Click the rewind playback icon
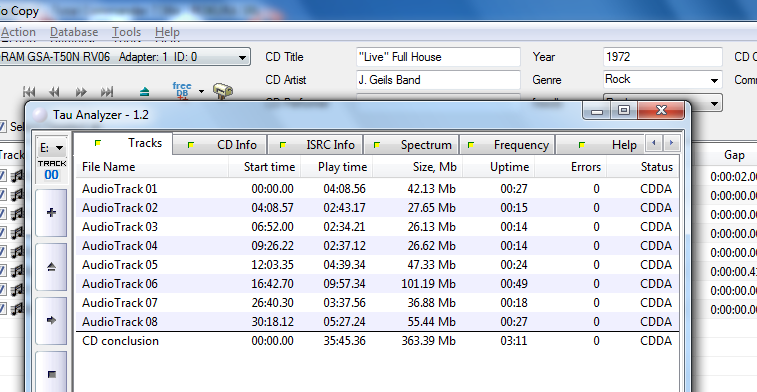 tap(55, 91)
